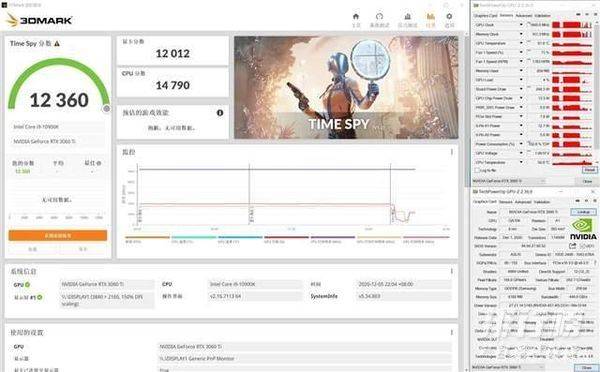Toggle the Log to file checkbox
Screen dimensions: 600x372
point(477,170)
